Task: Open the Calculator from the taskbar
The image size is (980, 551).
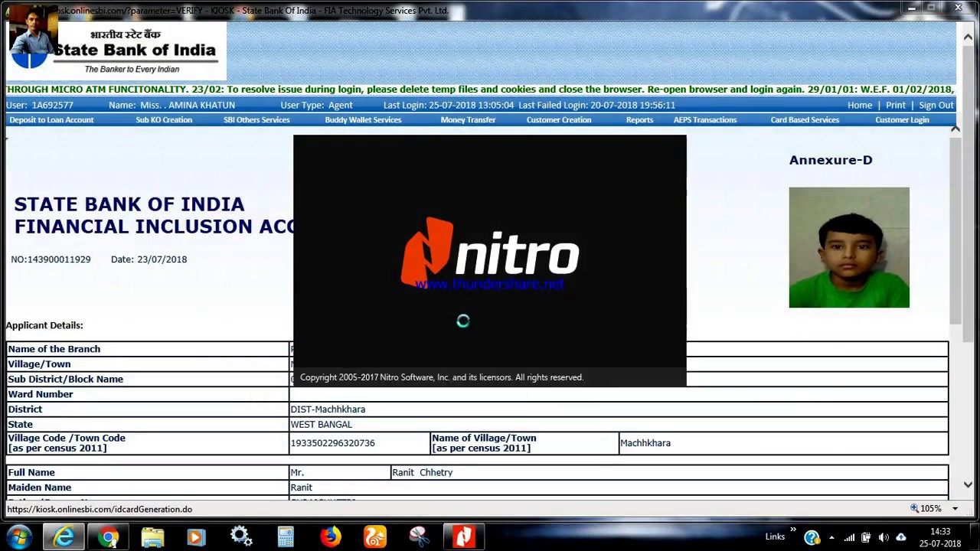Action: click(286, 537)
